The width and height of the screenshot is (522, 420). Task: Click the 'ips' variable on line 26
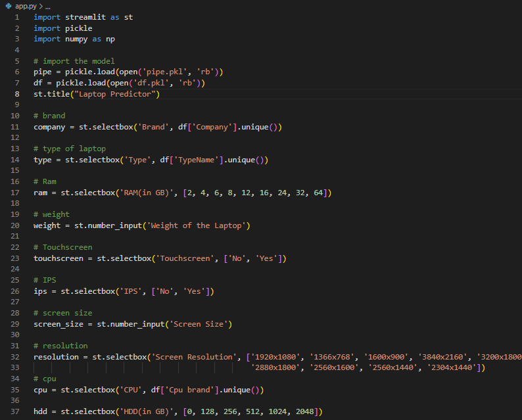[40, 292]
